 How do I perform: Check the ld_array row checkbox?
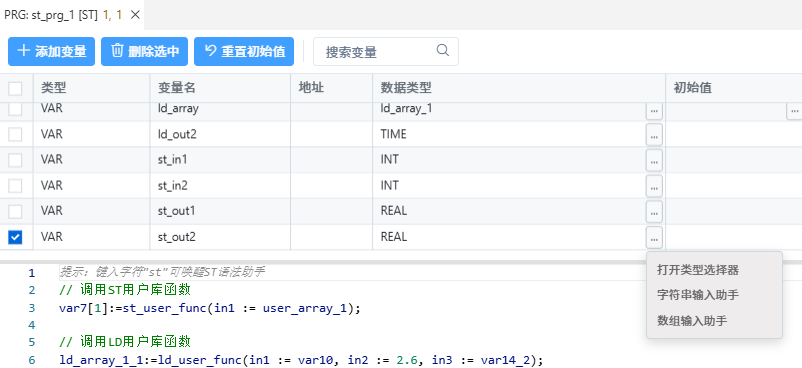pos(15,109)
